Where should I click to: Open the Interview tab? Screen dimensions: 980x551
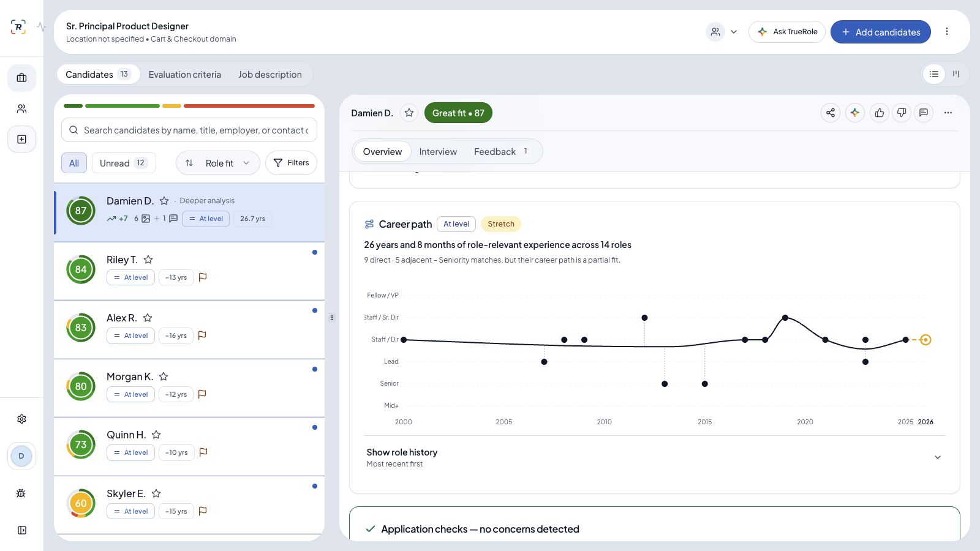point(438,152)
